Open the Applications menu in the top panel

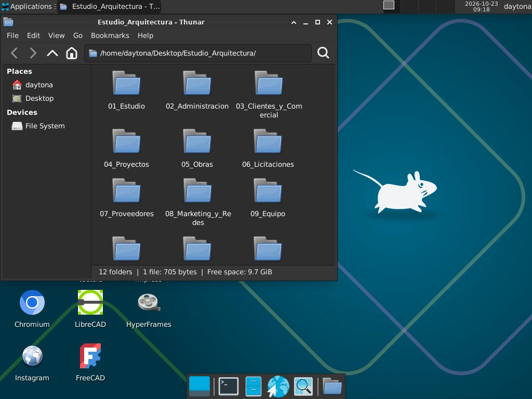pos(28,6)
